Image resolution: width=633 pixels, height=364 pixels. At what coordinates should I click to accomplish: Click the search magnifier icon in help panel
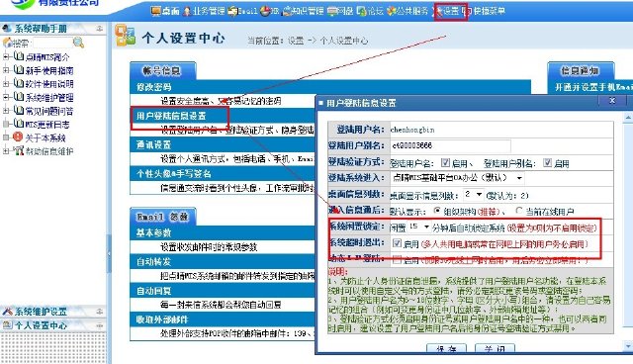[x=78, y=43]
